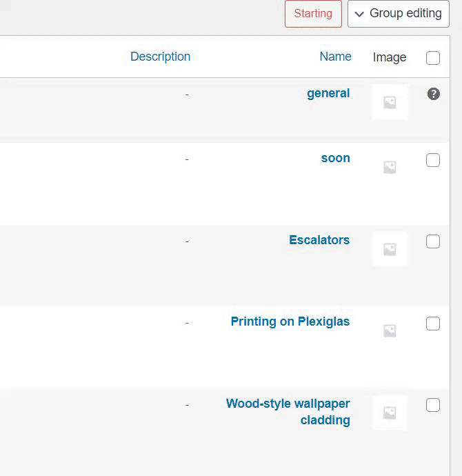Click the soon row image placeholder
Image resolution: width=462 pixels, height=476 pixels.
pos(390,167)
